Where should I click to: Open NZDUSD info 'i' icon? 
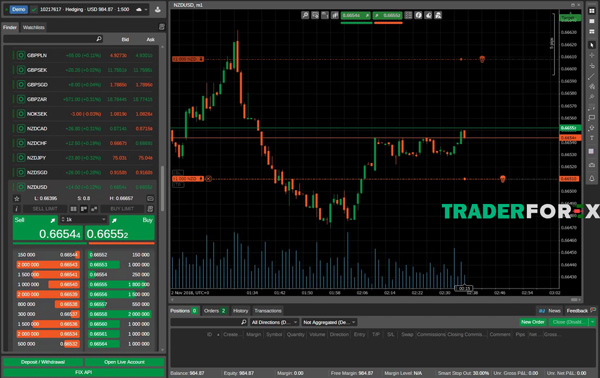(x=16, y=209)
